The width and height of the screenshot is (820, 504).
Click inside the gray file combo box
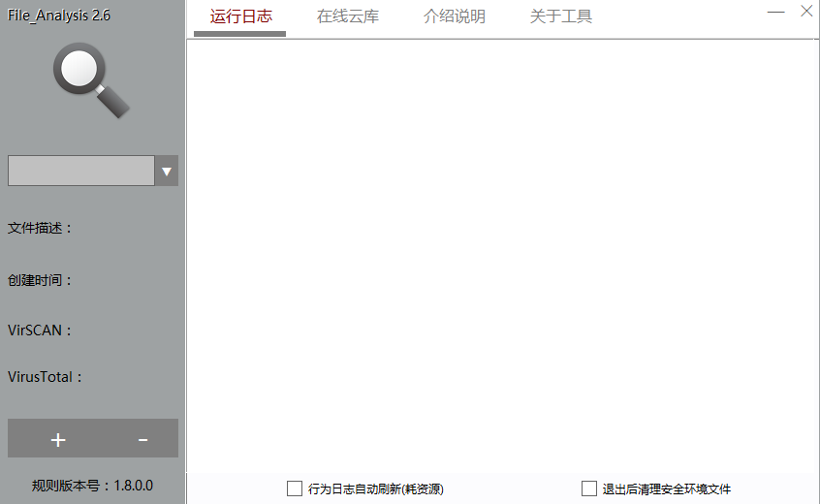[80, 171]
